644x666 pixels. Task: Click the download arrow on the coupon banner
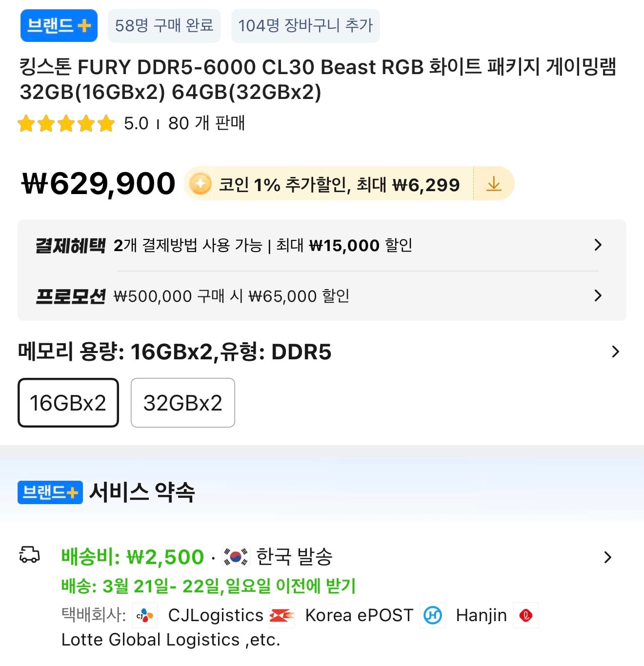click(x=495, y=184)
